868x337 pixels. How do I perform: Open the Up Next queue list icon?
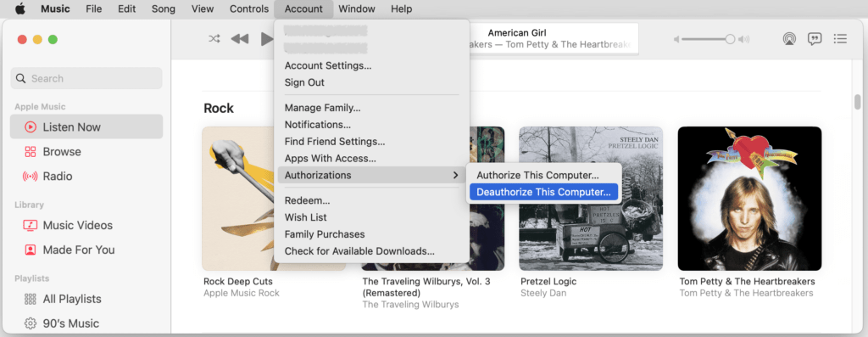coord(840,39)
